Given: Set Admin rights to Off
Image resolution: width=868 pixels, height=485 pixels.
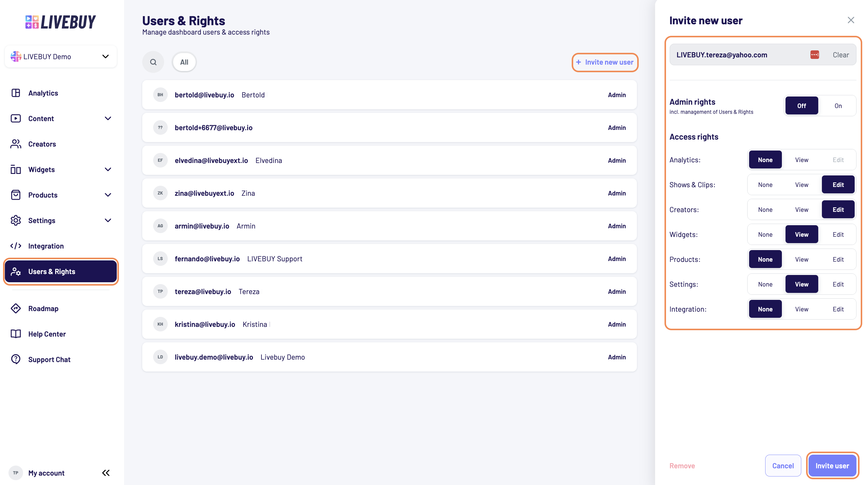Looking at the screenshot, I should (802, 106).
